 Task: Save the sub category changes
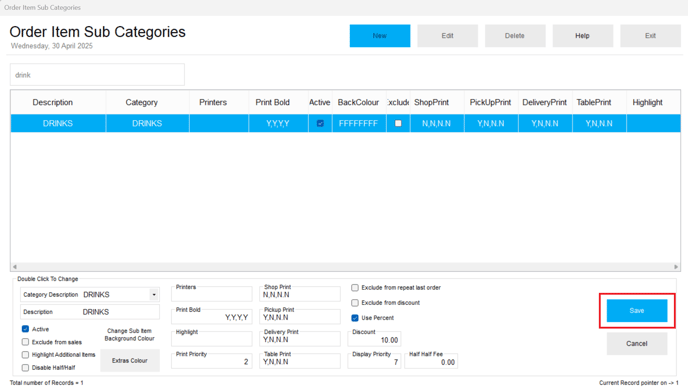(637, 311)
